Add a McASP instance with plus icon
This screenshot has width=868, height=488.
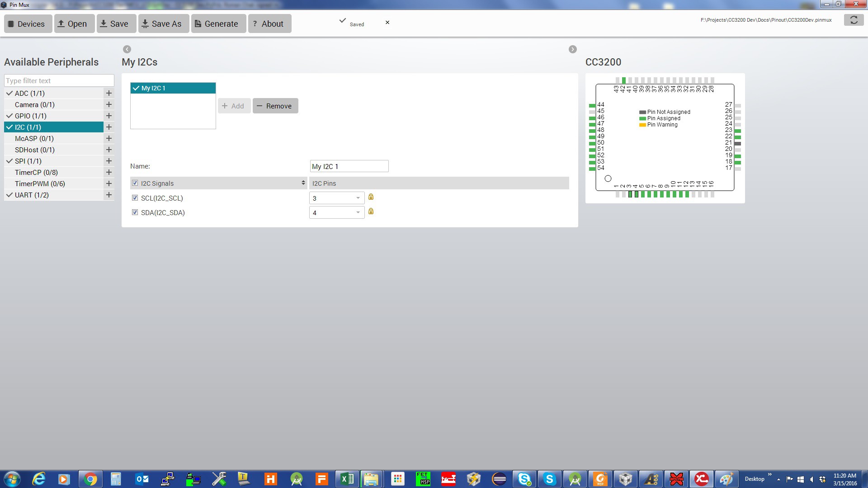(x=109, y=138)
